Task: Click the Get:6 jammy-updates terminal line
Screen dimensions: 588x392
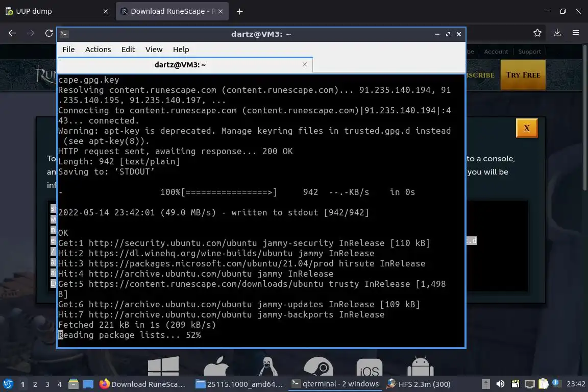Action: 239,304
